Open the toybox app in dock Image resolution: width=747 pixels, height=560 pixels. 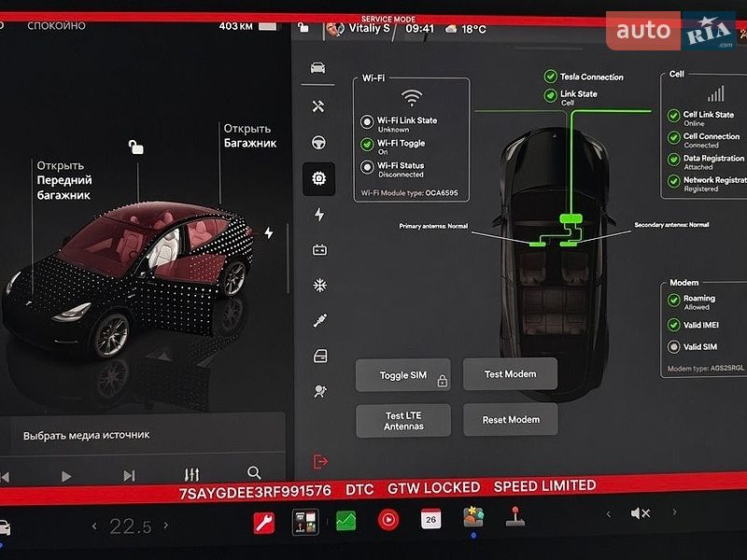pyautogui.click(x=473, y=518)
